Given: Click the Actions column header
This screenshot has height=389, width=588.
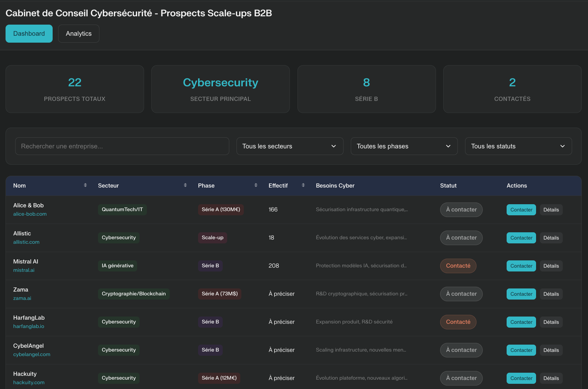Looking at the screenshot, I should 517,186.
